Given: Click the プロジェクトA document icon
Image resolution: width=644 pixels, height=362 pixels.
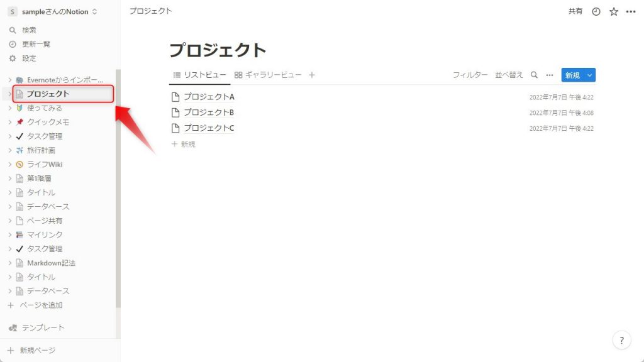Looking at the screenshot, I should pyautogui.click(x=175, y=97).
